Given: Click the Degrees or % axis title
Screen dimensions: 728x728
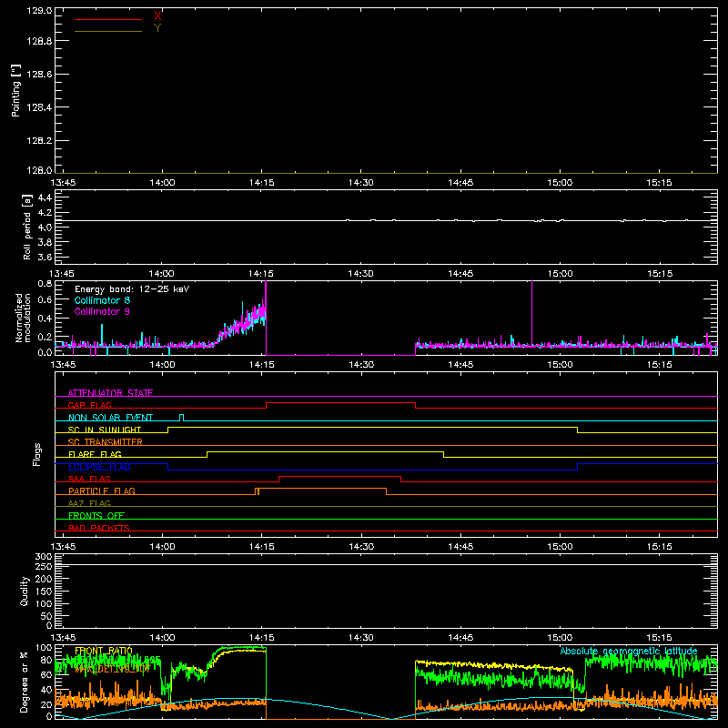Looking at the screenshot, I should [23, 682].
